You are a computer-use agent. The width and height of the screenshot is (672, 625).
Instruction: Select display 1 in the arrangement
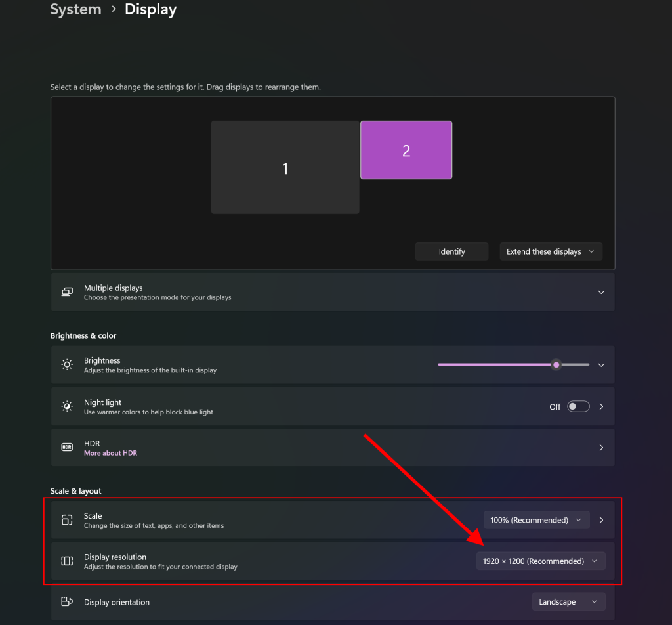point(285,168)
